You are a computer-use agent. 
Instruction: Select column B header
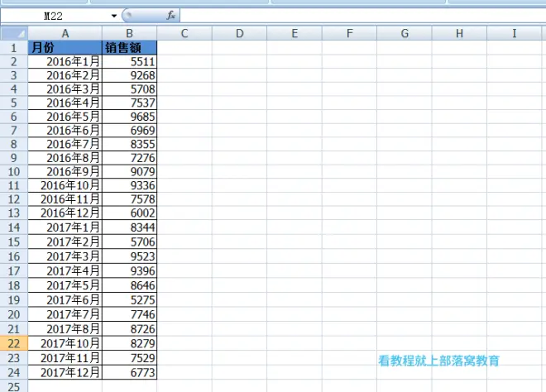pyautogui.click(x=130, y=33)
